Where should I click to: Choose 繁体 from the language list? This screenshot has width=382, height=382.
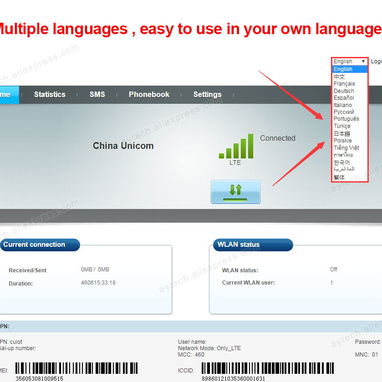[339, 177]
